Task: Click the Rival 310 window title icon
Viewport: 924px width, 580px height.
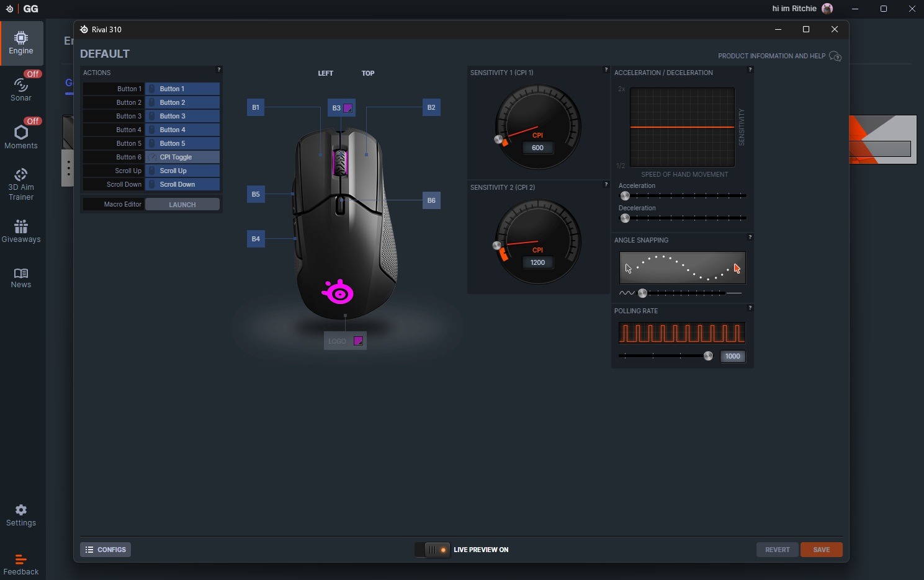Action: [x=84, y=29]
